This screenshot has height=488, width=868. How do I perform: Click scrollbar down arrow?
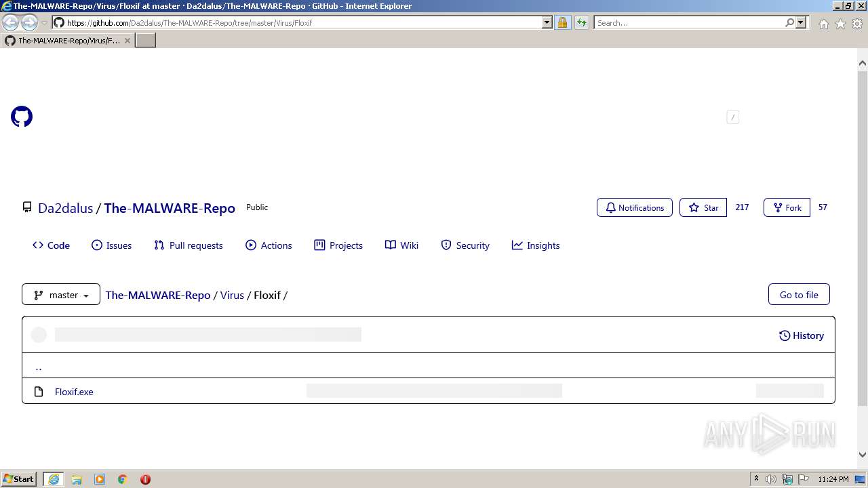863,455
